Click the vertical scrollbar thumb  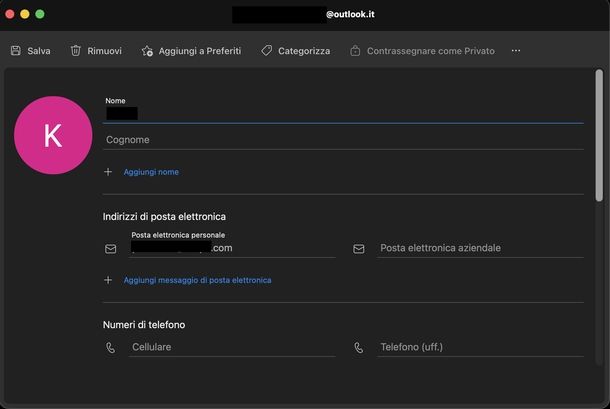599,135
